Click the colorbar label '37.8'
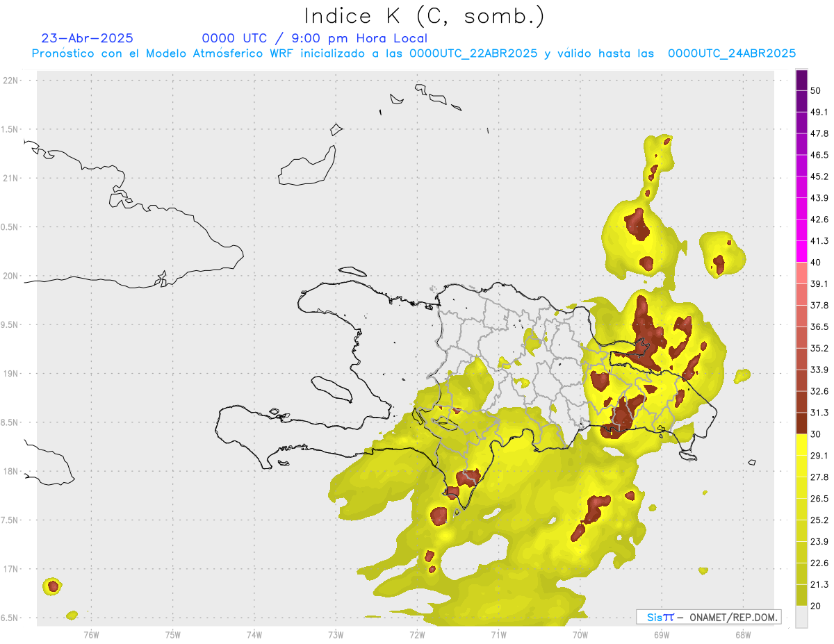This screenshot has width=834, height=644. pyautogui.click(x=819, y=306)
